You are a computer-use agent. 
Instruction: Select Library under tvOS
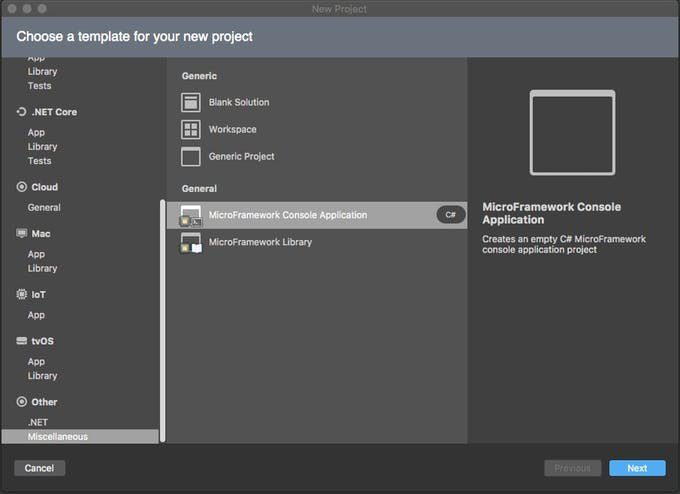(x=42, y=376)
